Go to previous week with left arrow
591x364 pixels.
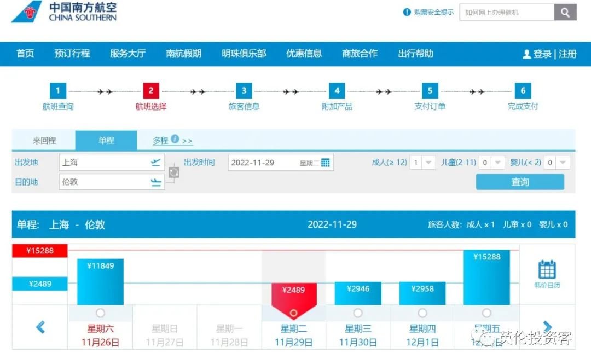click(x=40, y=327)
